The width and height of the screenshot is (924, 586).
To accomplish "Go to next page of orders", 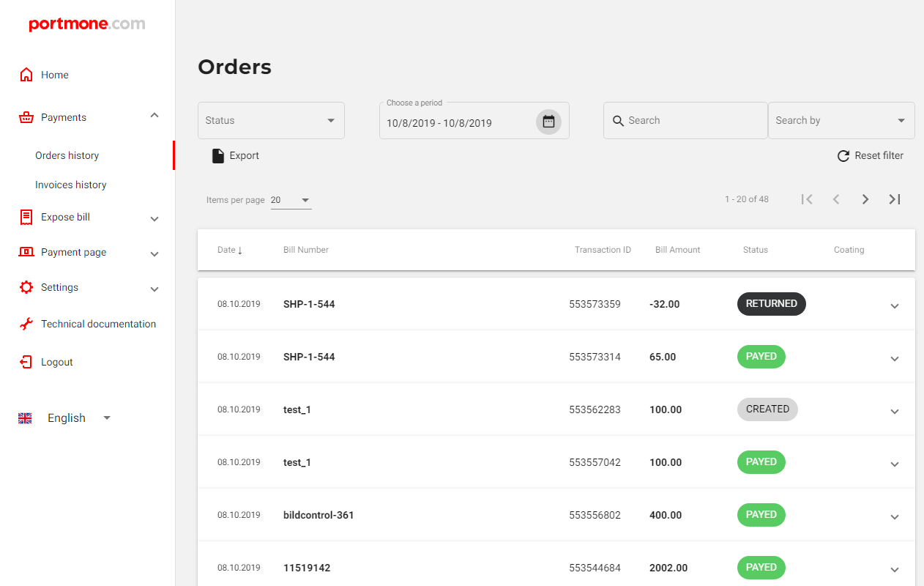I will coord(865,199).
